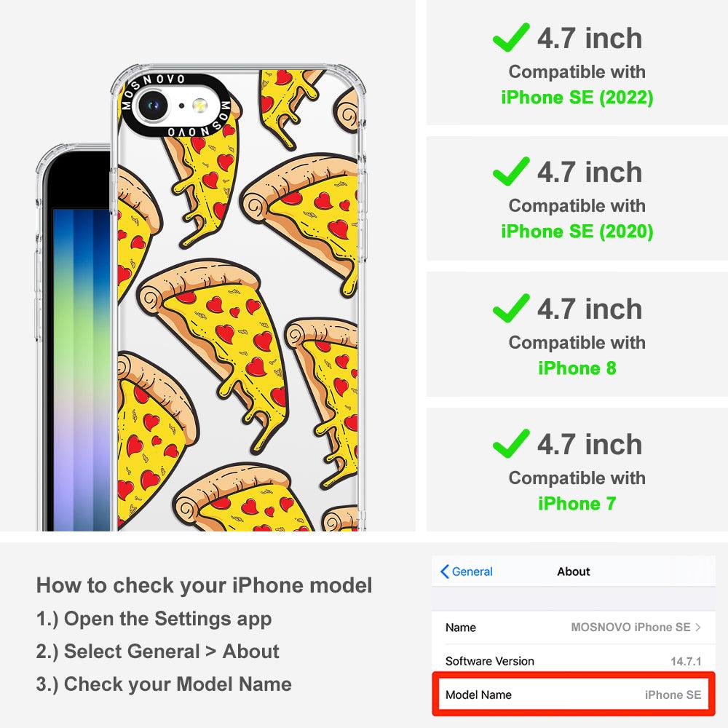Viewport: 728px width, 728px height.
Task: Select the Model Name row highlighted in red
Action: [574, 695]
